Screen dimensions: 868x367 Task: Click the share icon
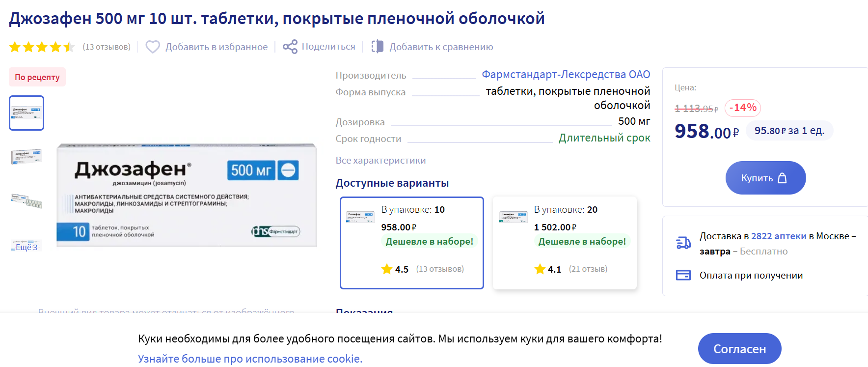290,47
